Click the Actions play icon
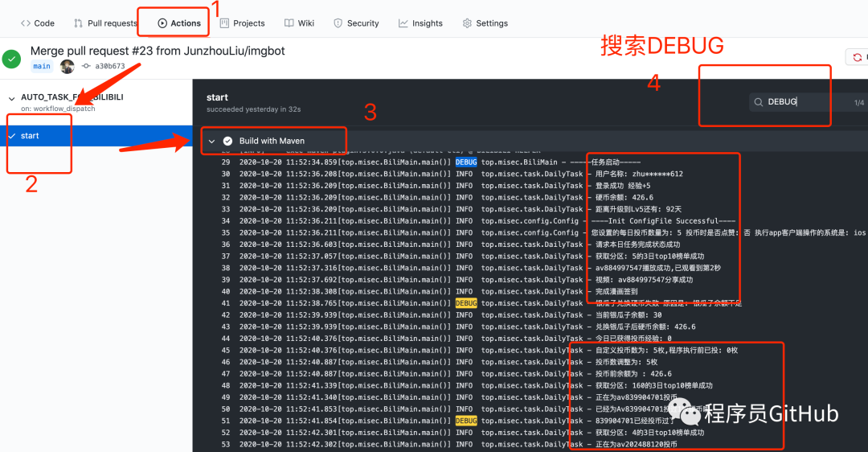868x452 pixels. coord(162,23)
